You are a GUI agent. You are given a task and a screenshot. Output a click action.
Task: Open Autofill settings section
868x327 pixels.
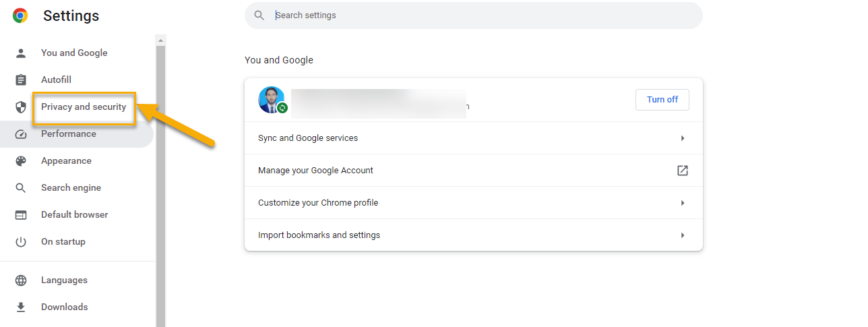click(x=56, y=80)
